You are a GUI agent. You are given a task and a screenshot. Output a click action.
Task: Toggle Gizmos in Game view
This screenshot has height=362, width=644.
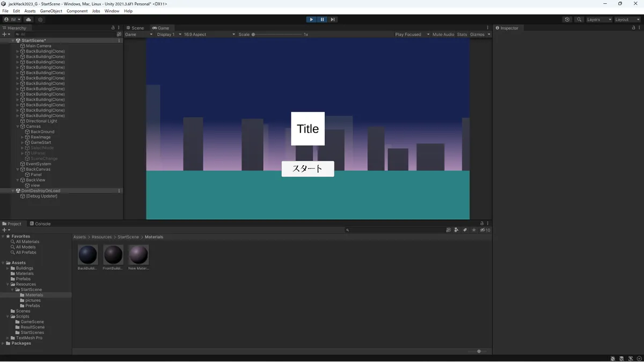point(477,34)
